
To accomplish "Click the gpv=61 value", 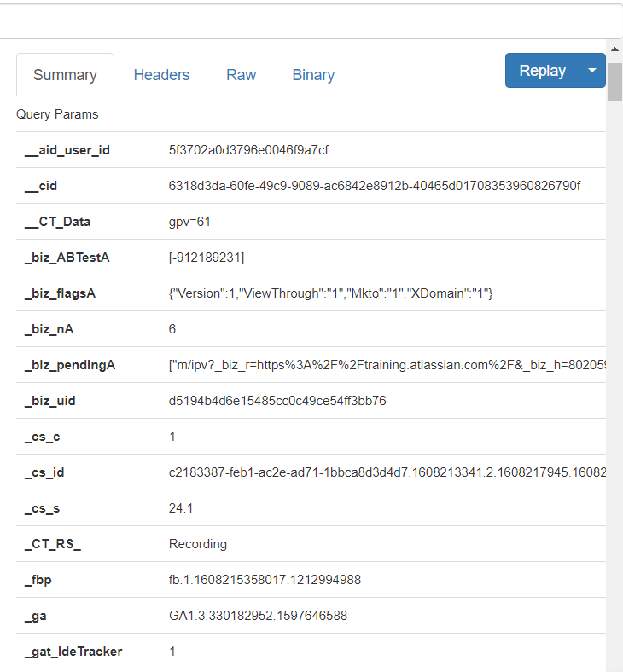I will coord(189,222).
